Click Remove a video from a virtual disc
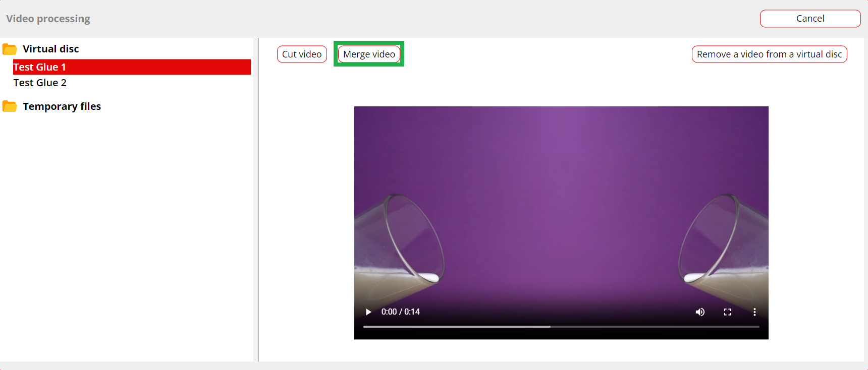This screenshot has height=370, width=868. point(769,54)
